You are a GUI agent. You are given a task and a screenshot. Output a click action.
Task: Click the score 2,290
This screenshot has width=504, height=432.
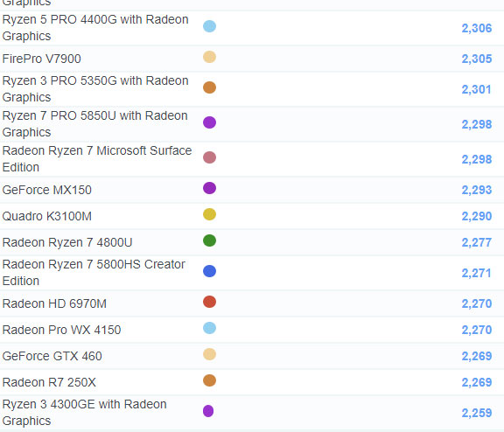477,216
